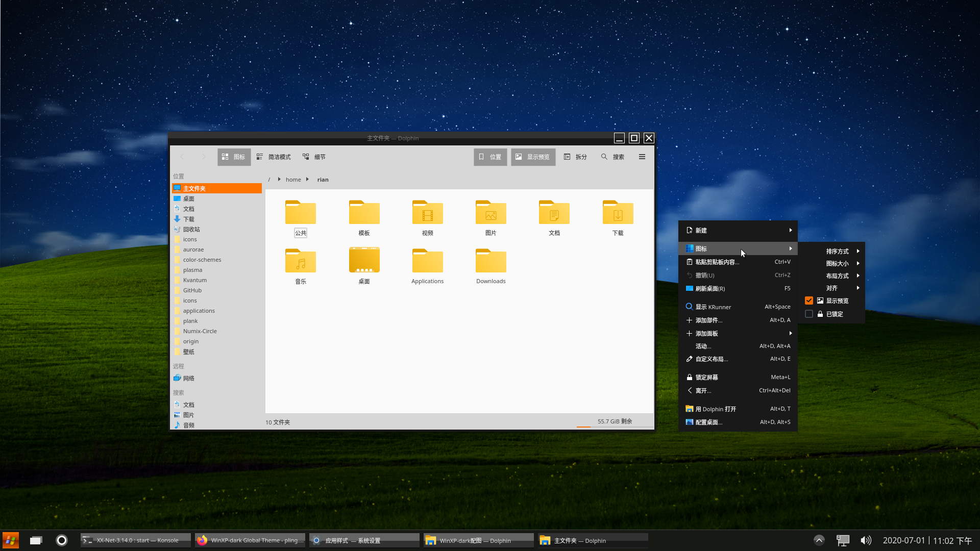Switch to WinXP-dark配图 Dolphin taskbar entry
The width and height of the screenshot is (980, 551).
(x=479, y=540)
